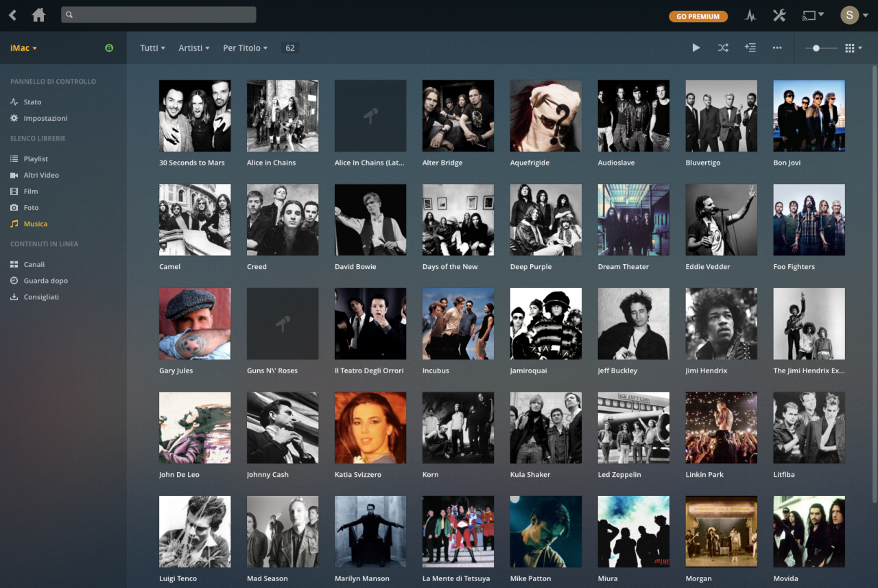The width and height of the screenshot is (878, 588).
Task: Click the Impostazioni gear icon in sidebar
Action: tap(14, 118)
